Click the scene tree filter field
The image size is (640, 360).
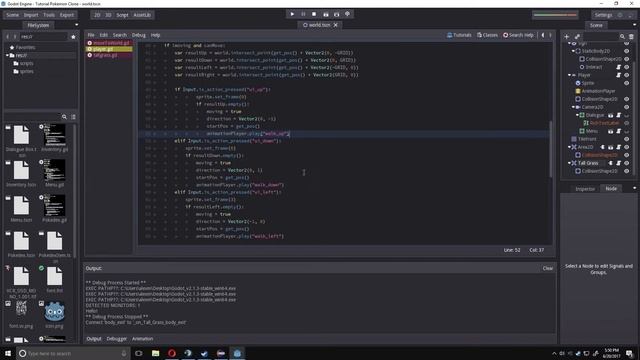coord(600,36)
